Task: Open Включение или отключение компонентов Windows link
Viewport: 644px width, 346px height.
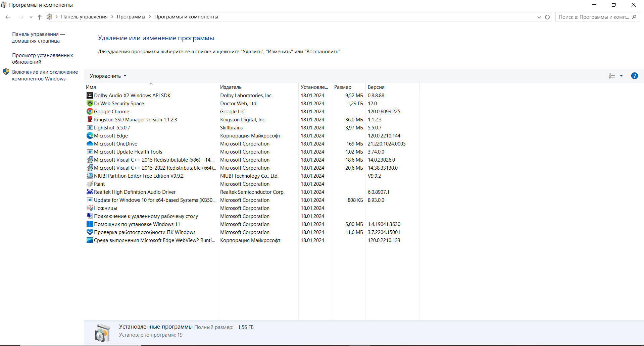Action: (x=45, y=75)
